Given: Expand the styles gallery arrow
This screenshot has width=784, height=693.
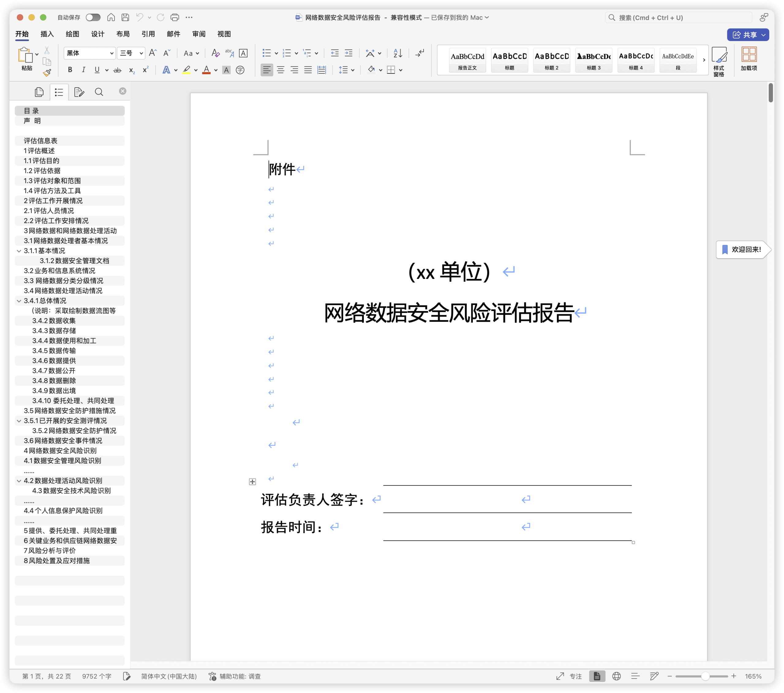Looking at the screenshot, I should (x=704, y=60).
